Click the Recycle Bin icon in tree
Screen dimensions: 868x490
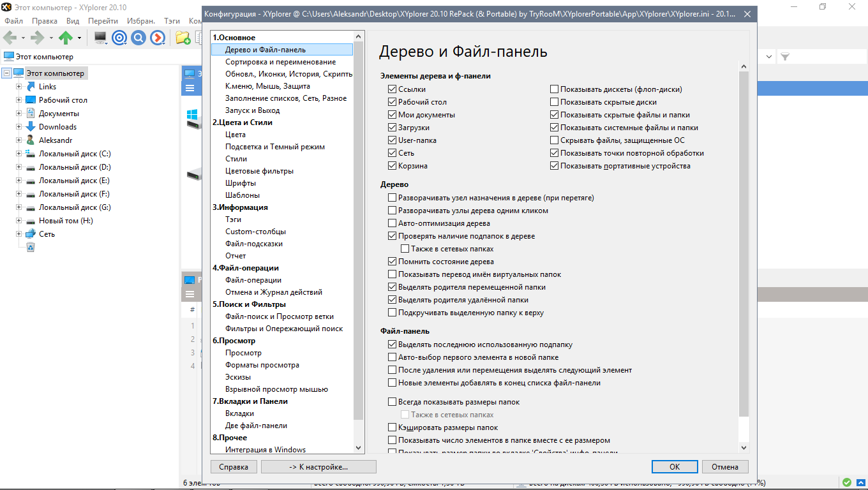[30, 248]
